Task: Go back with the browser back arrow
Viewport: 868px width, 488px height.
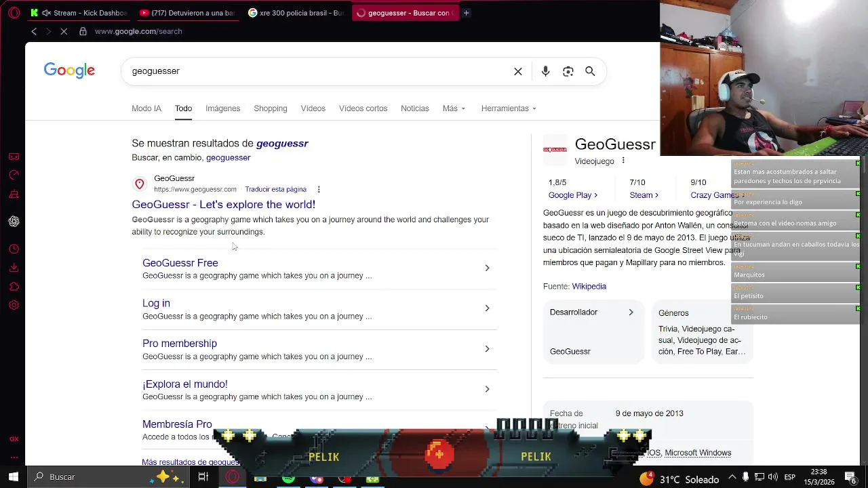Action: pos(34,31)
